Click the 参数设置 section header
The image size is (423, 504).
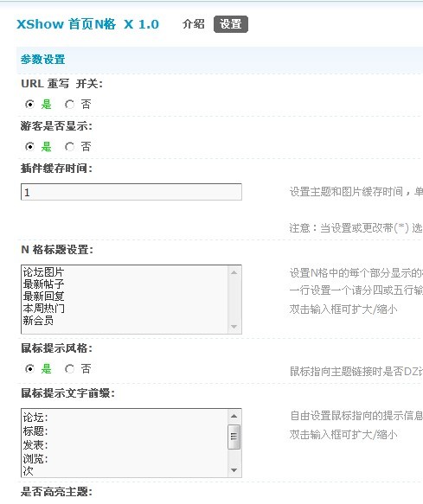[x=42, y=60]
